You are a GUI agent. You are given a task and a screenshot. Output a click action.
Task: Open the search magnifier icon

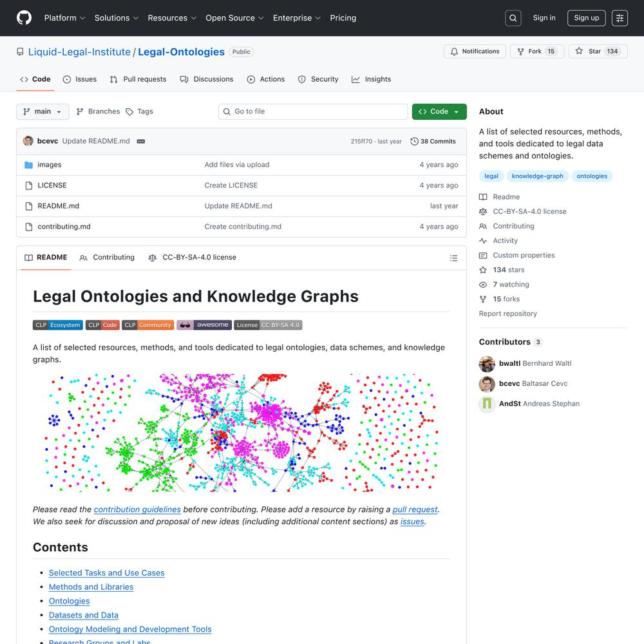coord(513,18)
